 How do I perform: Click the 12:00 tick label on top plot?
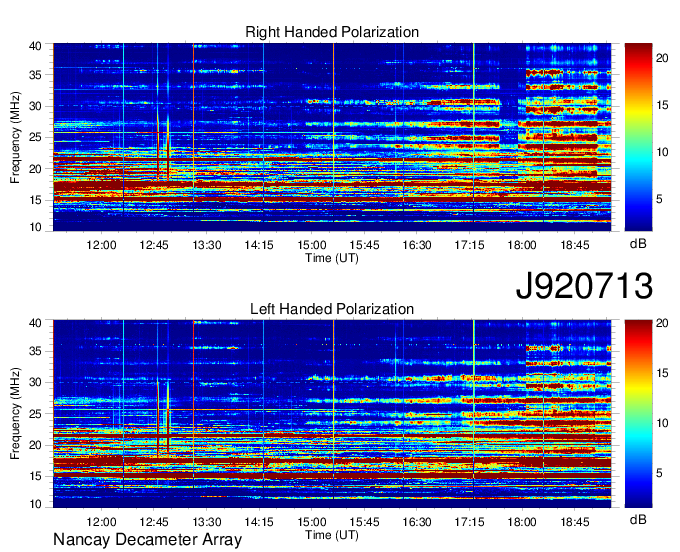[x=101, y=245]
